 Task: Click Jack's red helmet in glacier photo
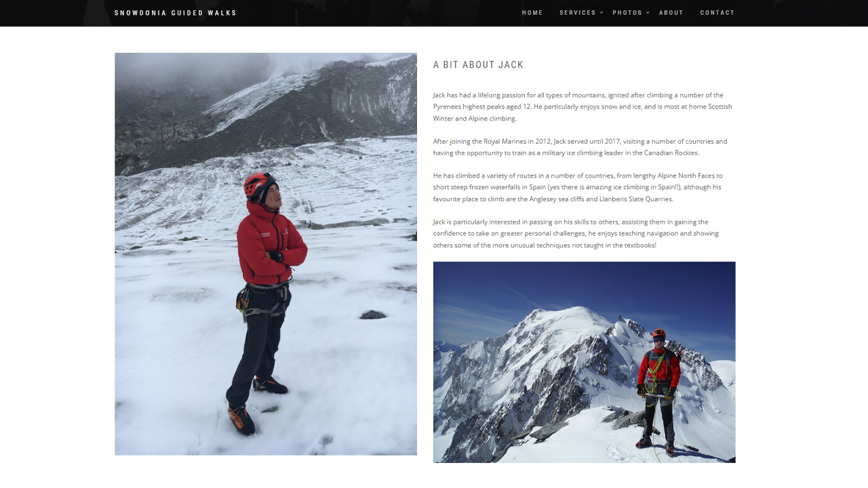pyautogui.click(x=259, y=184)
